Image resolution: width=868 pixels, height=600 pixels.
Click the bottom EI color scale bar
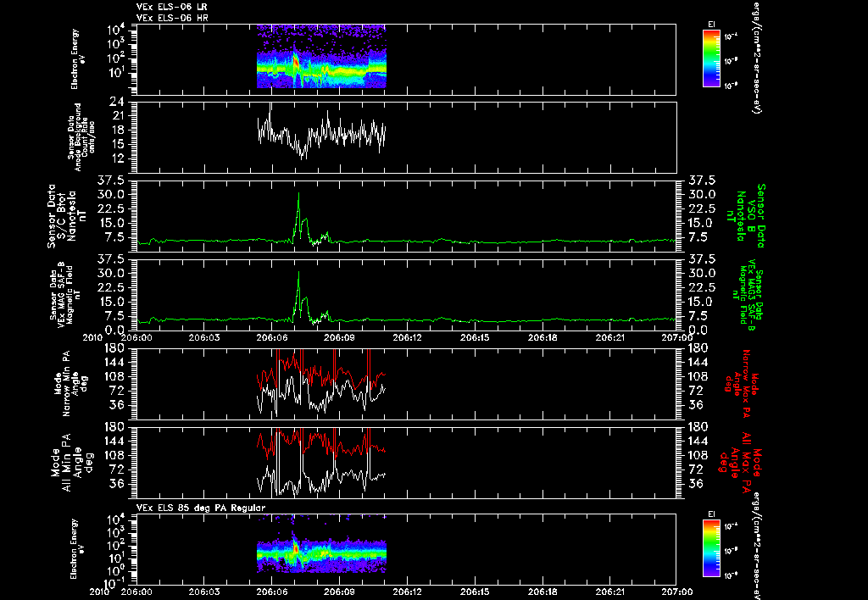[x=711, y=548]
